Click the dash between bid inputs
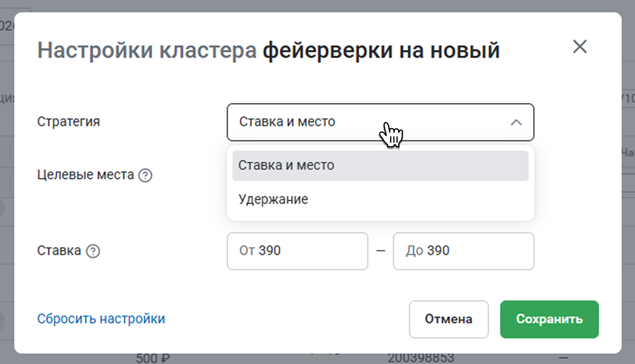The image size is (635, 364). pos(381,251)
